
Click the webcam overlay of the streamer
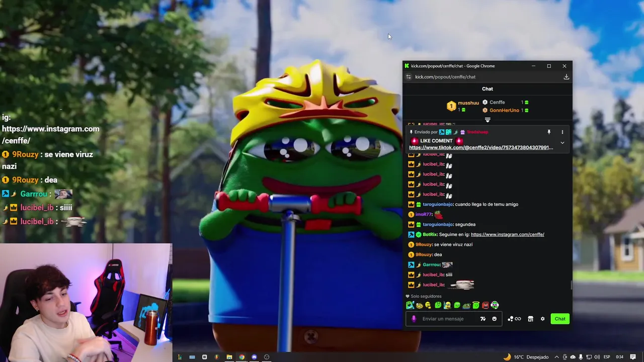click(x=86, y=303)
